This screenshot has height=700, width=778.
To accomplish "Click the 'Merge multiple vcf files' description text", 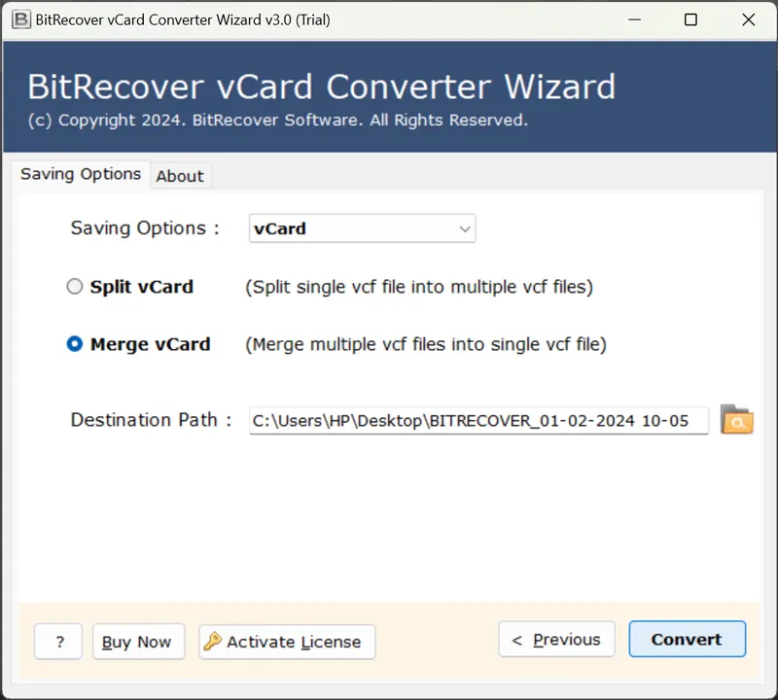I will click(426, 344).
